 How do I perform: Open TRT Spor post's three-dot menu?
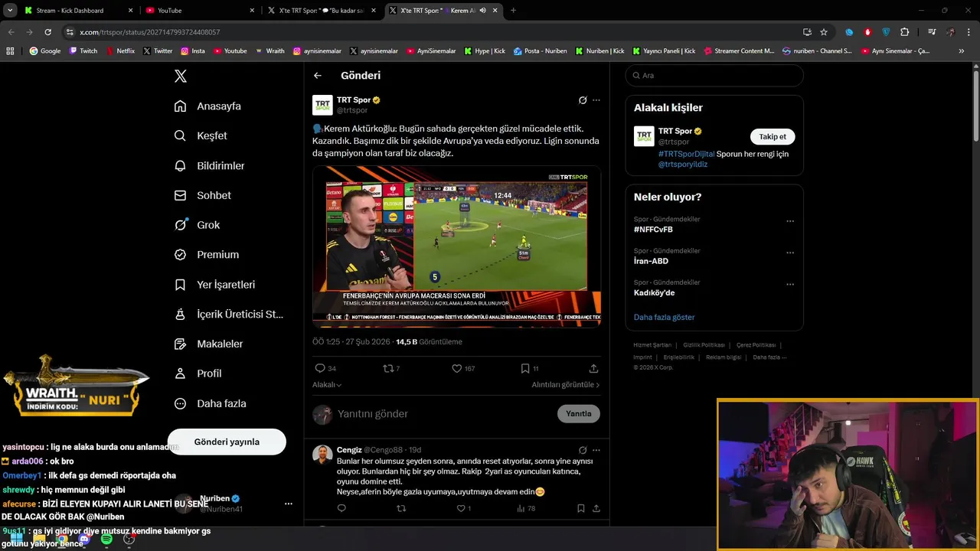[x=596, y=100]
